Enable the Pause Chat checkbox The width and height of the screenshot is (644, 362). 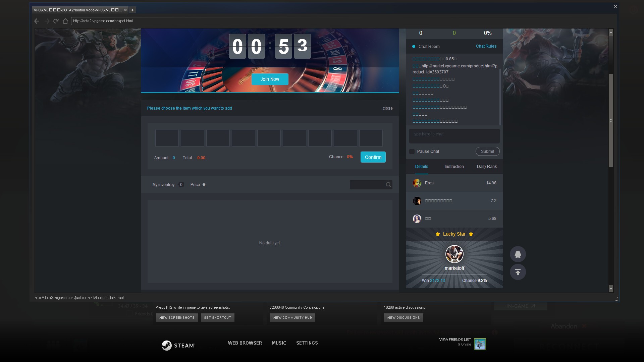(412, 152)
